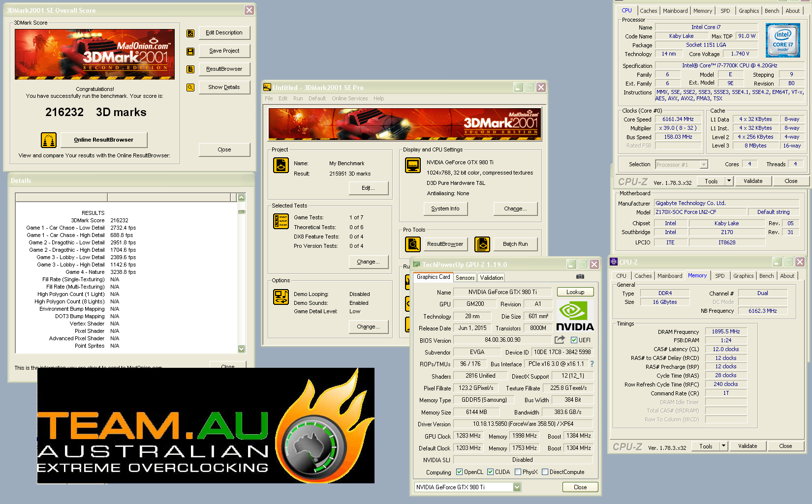Click the Pro Tools ResultBrowser magnifier icon
The width and height of the screenshot is (812, 504).
point(413,244)
